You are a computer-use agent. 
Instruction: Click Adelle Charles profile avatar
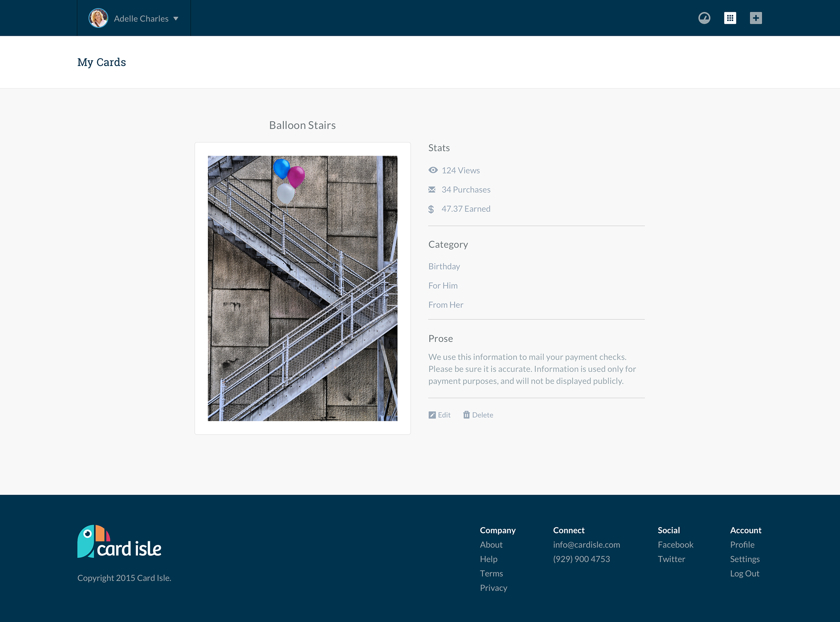click(98, 18)
